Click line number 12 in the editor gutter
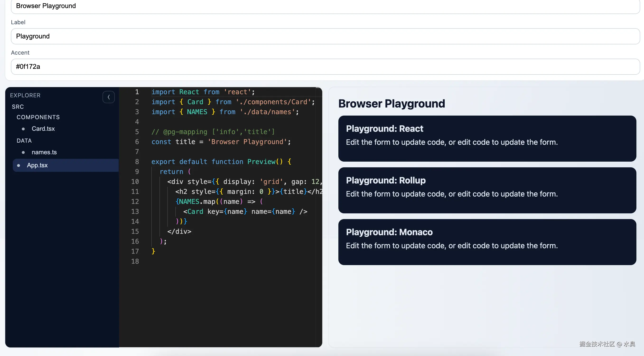 click(135, 201)
